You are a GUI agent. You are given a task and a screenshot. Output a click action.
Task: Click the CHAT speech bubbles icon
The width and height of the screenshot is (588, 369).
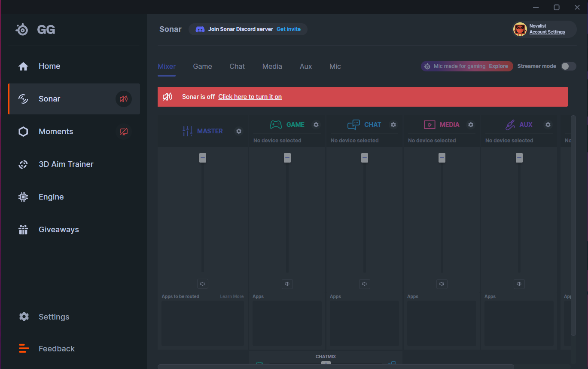[x=353, y=125]
